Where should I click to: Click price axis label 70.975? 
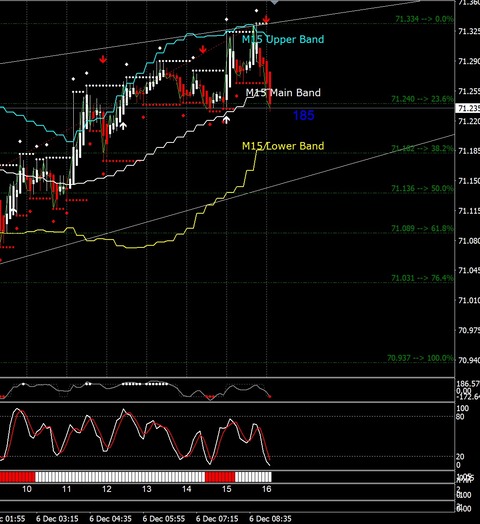coord(469,331)
